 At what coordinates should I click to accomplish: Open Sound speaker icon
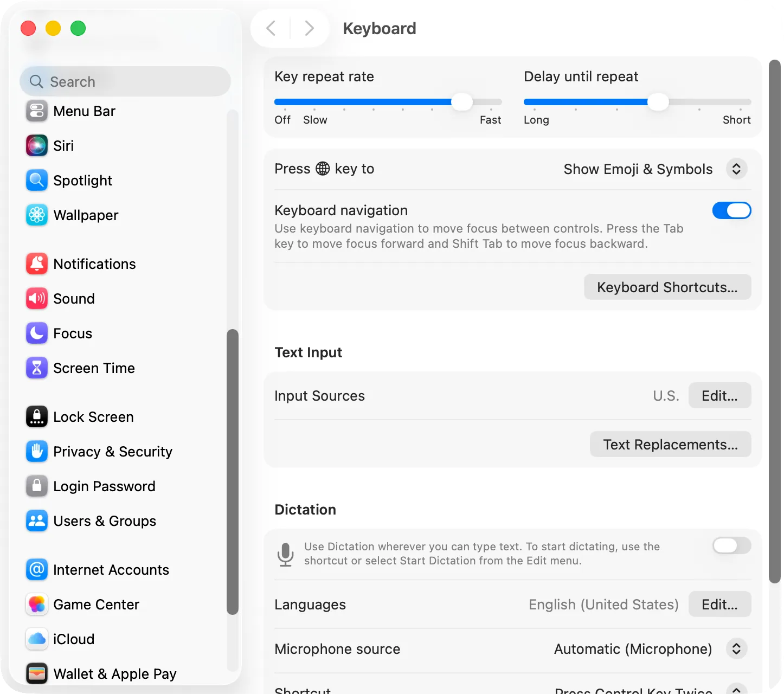37,299
